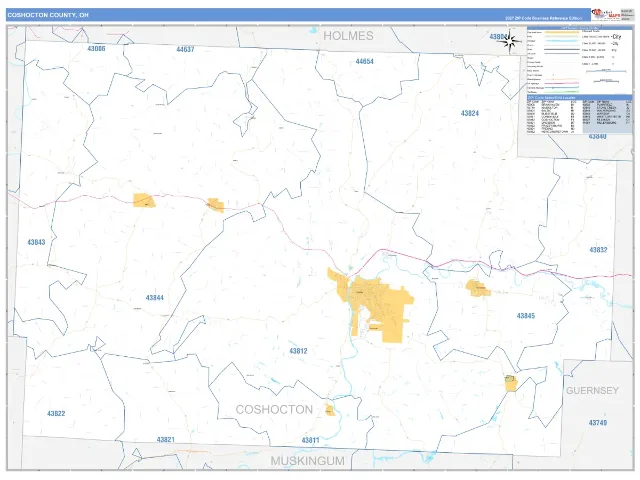The width and height of the screenshot is (640, 480).
Task: Click the ZIP code index table
Action: tap(579, 115)
